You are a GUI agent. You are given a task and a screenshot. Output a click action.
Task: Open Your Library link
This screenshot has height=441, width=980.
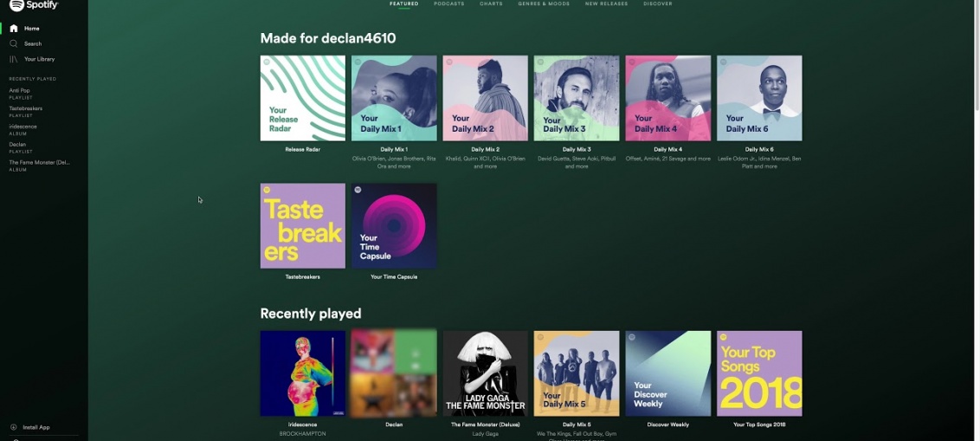39,59
